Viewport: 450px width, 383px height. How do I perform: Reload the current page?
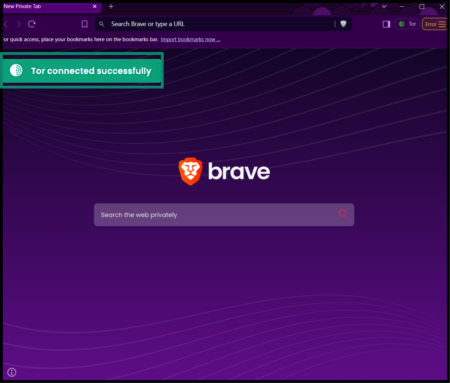[x=32, y=24]
